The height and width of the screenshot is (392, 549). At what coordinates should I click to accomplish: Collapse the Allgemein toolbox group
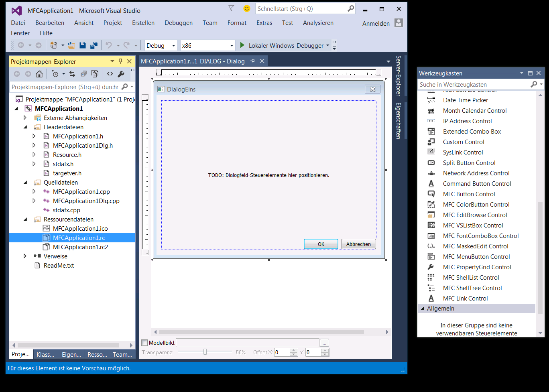click(x=422, y=309)
